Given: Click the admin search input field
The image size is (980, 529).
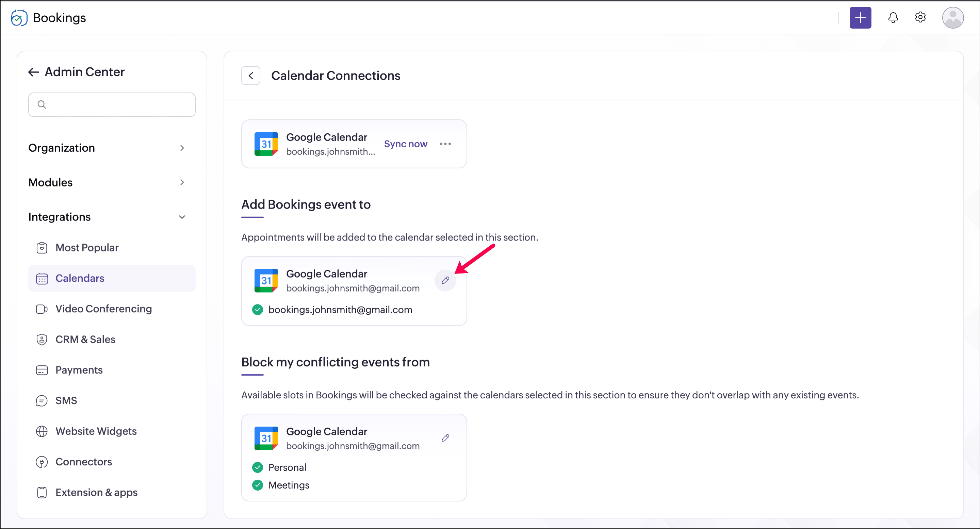Looking at the screenshot, I should 112,104.
